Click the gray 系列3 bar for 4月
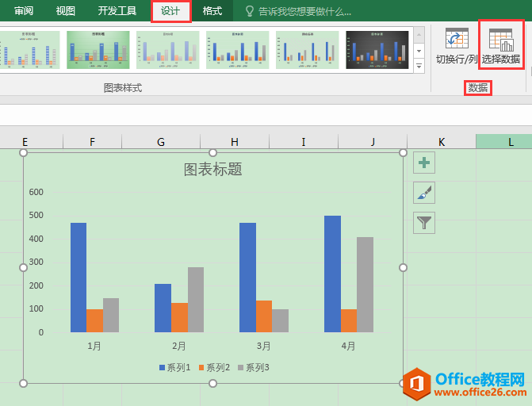 [365, 285]
